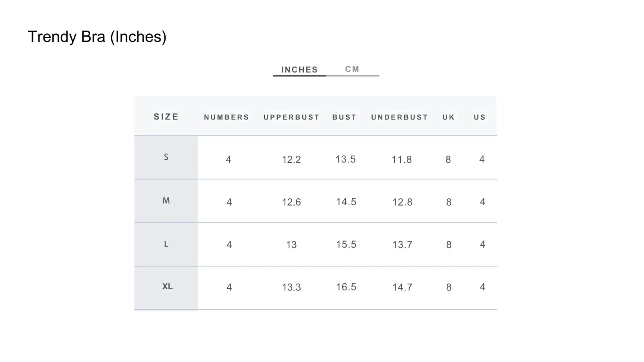Click the UK column header
The image size is (644, 362).
coord(449,117)
